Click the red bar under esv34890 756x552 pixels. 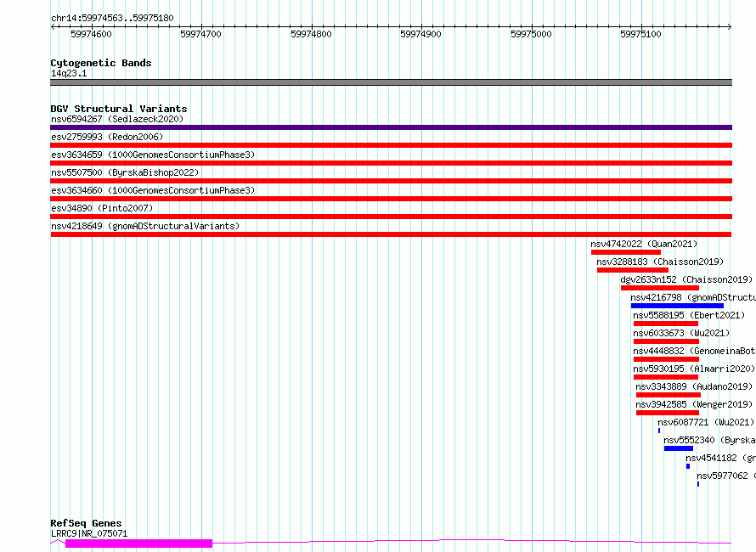coord(391,217)
